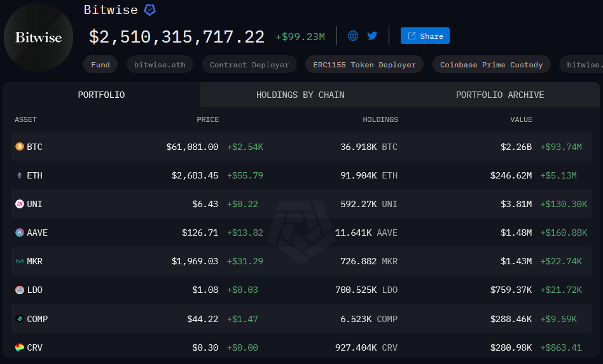Click the Bitwise verified badge icon
Viewport: 603px width, 364px height.
point(149,10)
